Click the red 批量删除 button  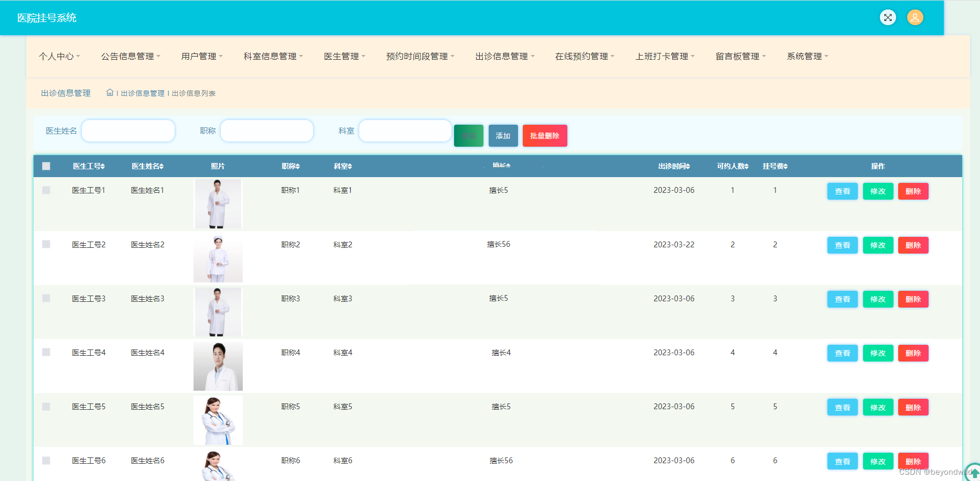[x=544, y=135]
